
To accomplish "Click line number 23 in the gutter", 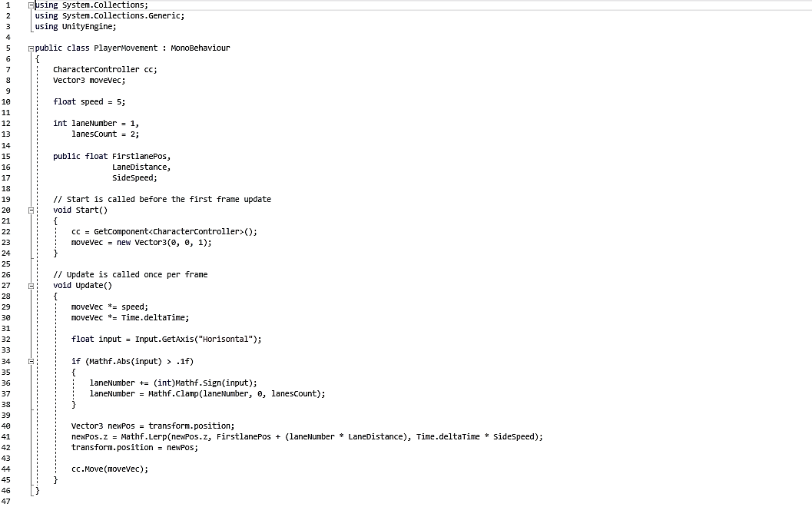I will pos(8,242).
